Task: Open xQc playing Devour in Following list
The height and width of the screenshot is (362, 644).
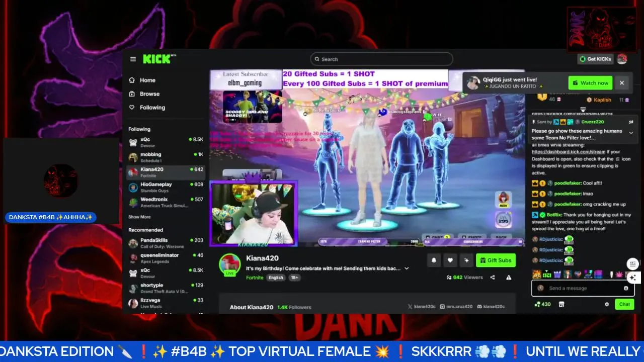Action: point(166,142)
